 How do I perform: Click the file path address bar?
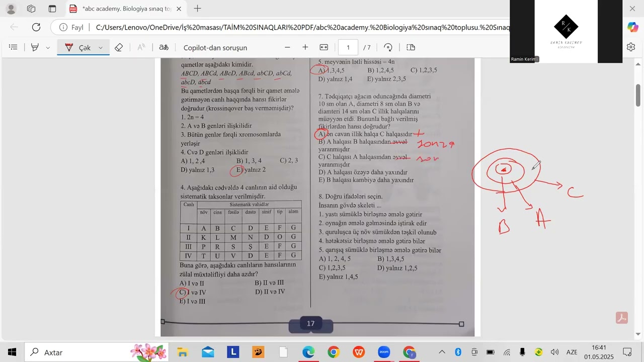pos(302,27)
